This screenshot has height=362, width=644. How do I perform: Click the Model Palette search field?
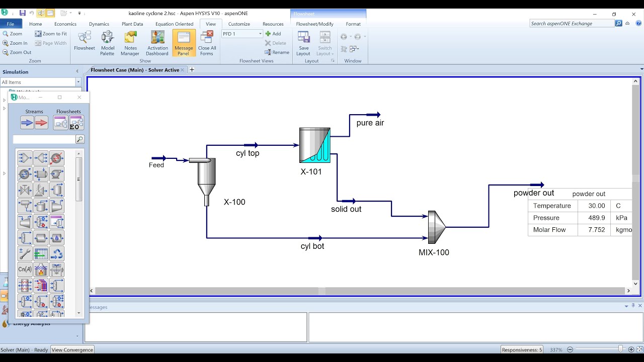[x=44, y=139]
